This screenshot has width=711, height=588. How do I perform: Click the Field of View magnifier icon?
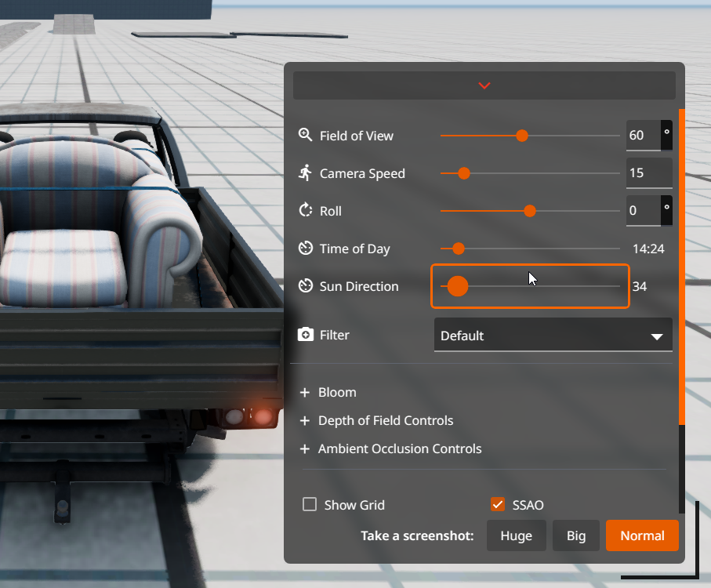pos(305,135)
